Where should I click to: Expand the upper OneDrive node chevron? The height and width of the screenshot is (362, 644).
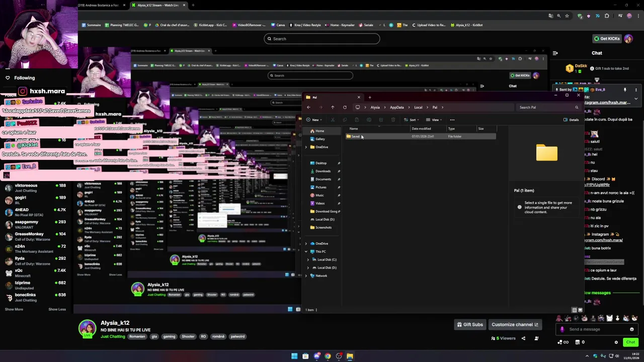tap(306, 147)
